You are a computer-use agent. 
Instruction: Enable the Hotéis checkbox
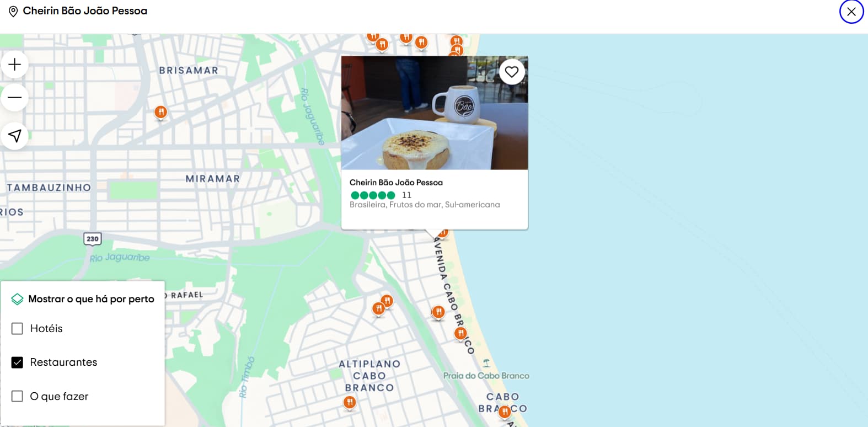pos(17,329)
